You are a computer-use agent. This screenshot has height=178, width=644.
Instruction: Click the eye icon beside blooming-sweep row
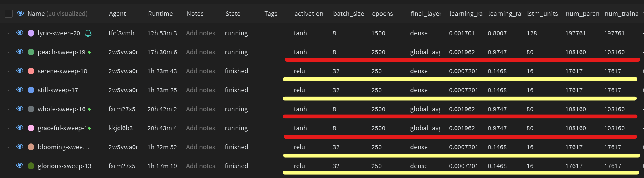[20, 147]
